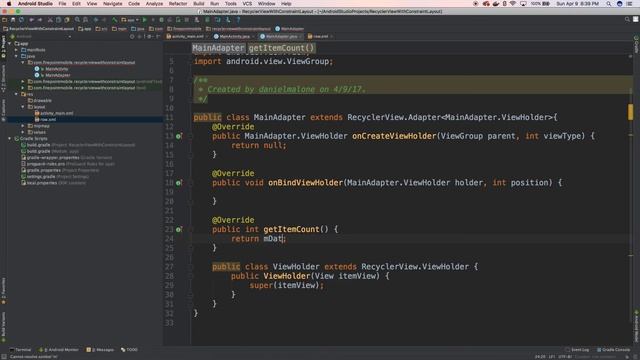Click the green Run app icon
Screen dimensions: 640x360
(x=144, y=20)
